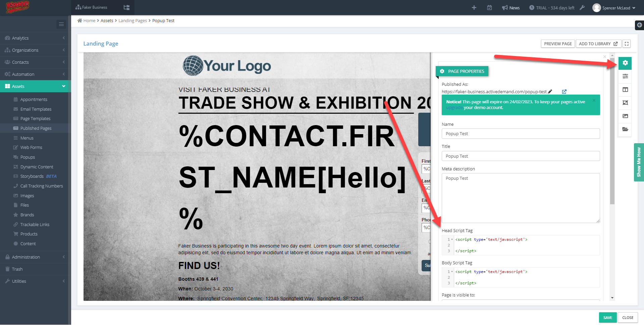Open Page Templates under Assets
This screenshot has height=325, width=644.
click(x=35, y=119)
